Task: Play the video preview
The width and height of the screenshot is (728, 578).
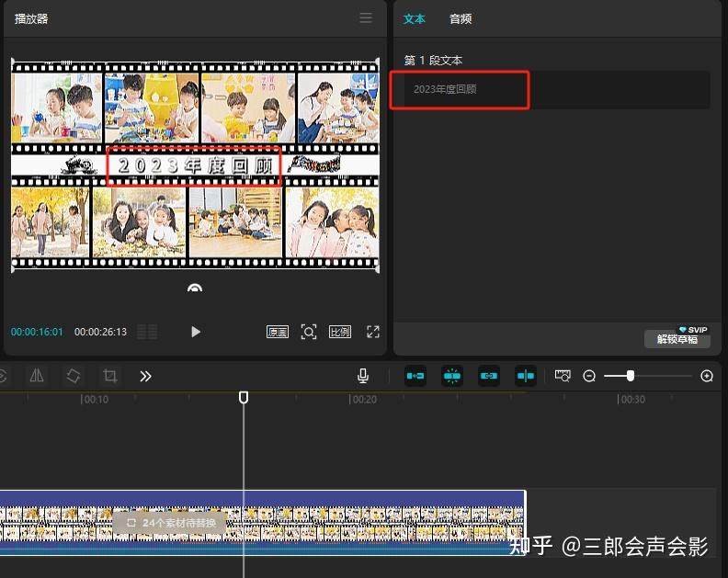Action: point(196,332)
